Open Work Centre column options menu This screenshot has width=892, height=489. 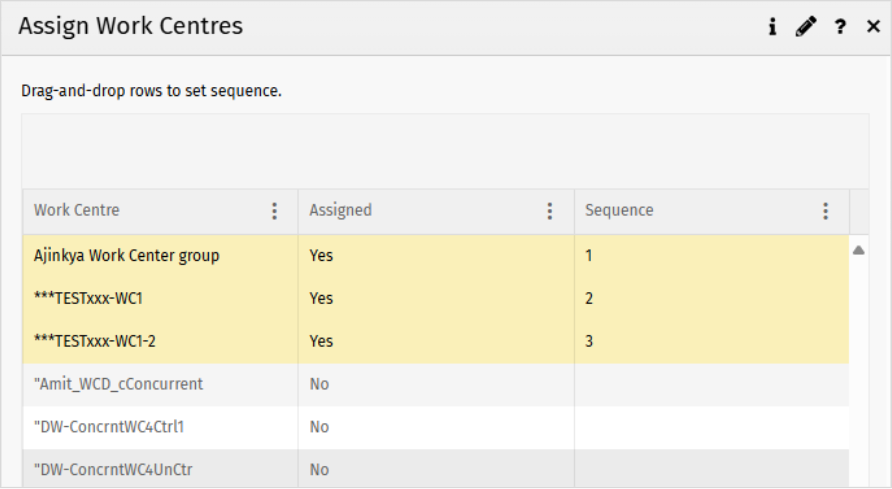[275, 211]
